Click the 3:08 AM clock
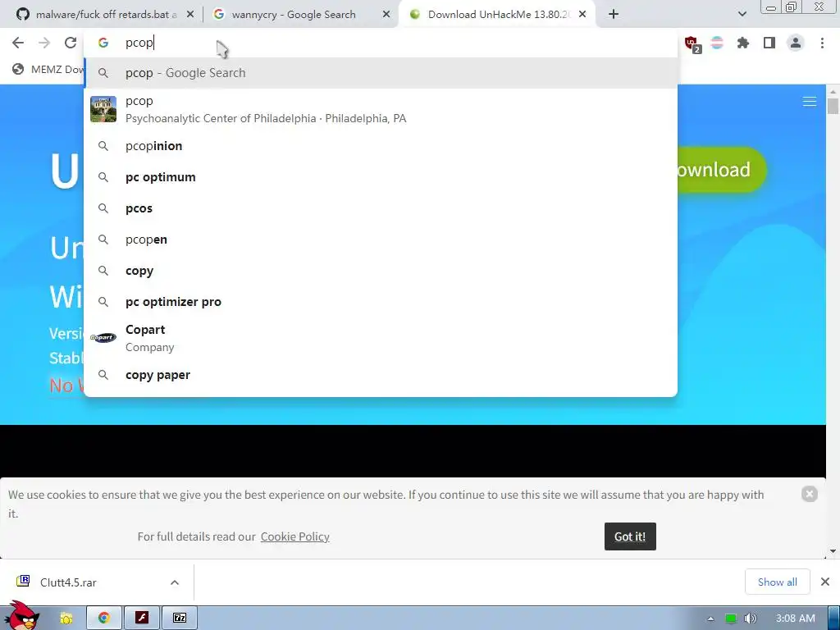Screen dimensions: 840x630 (796, 619)
